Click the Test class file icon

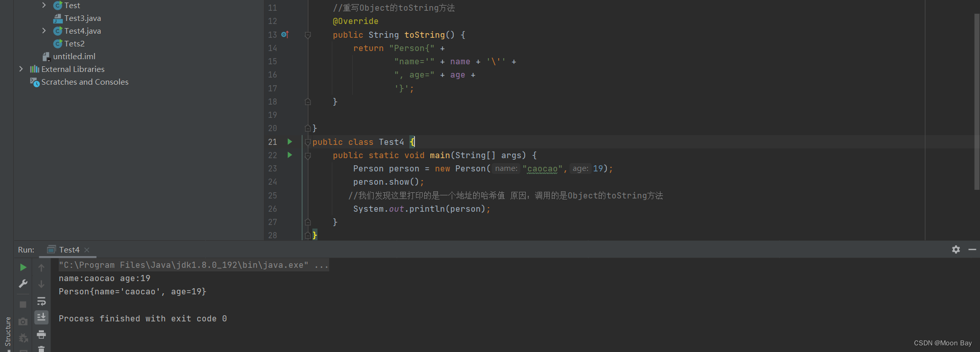58,5
